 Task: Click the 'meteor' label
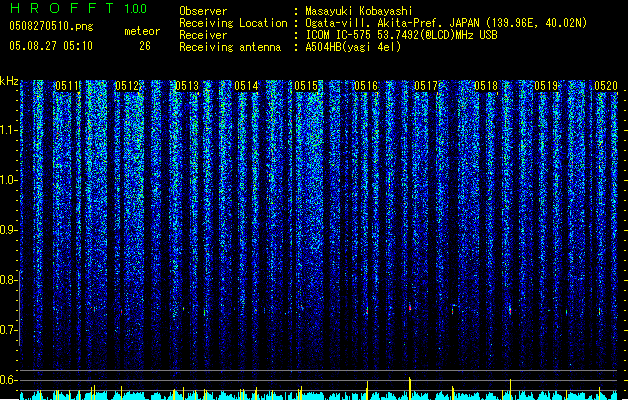pos(142,31)
